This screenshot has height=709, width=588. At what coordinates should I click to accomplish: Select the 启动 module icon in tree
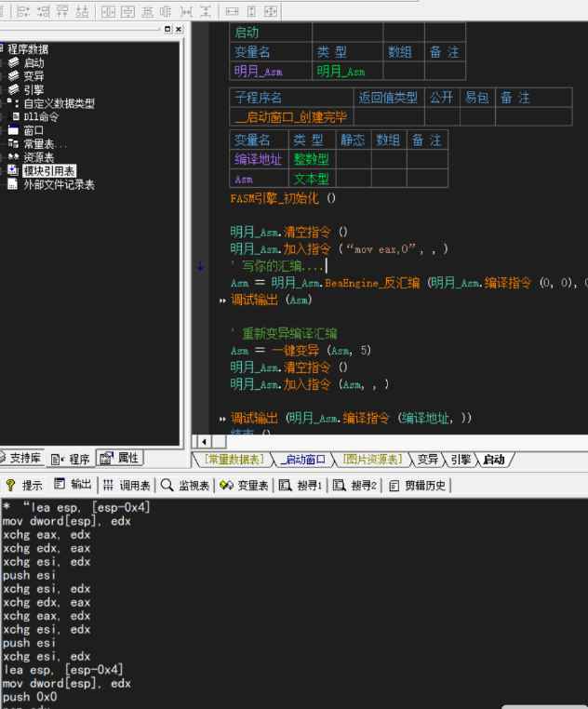click(13, 62)
